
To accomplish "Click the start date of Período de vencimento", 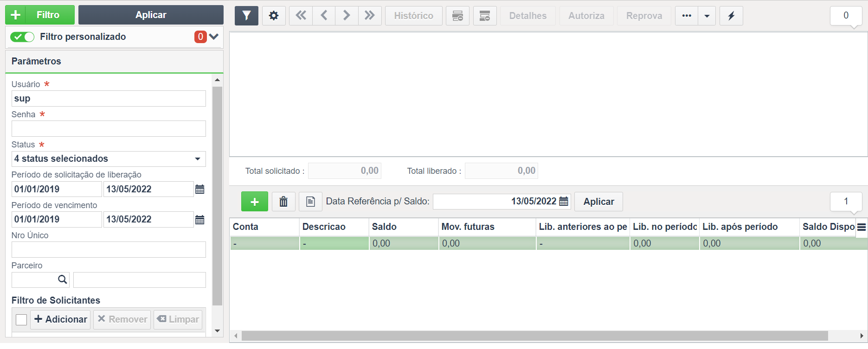I will pos(57,219).
